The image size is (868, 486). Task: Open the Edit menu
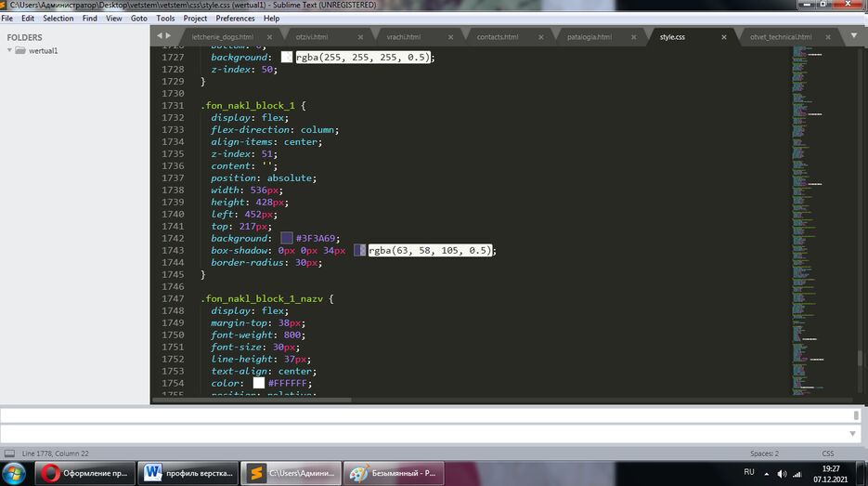[28, 19]
